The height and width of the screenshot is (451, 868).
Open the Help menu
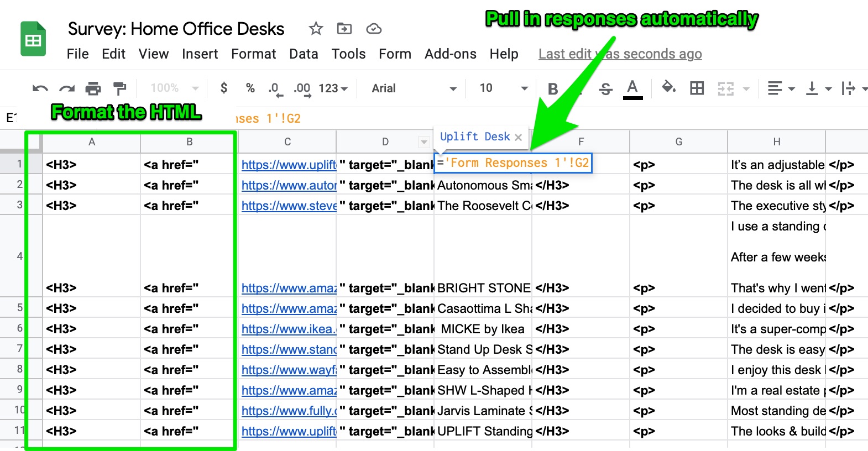click(504, 54)
